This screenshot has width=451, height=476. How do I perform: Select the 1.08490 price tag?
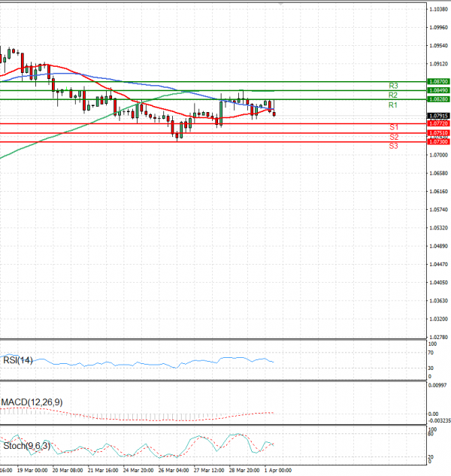click(438, 90)
